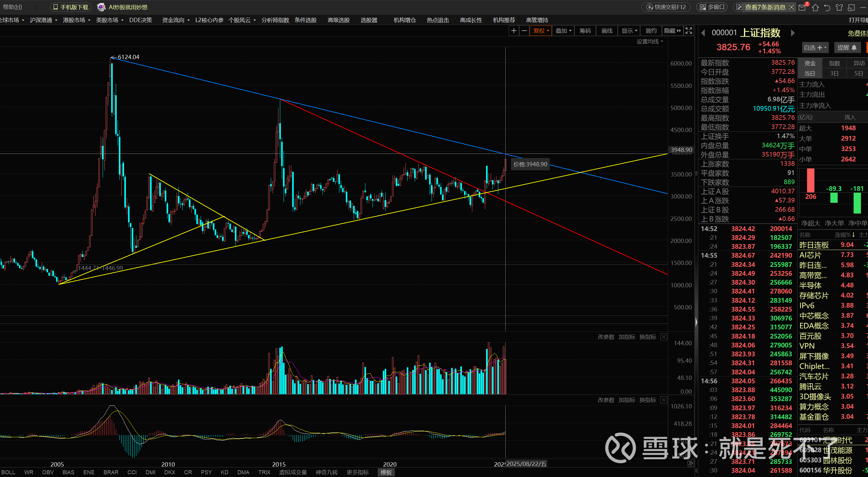This screenshot has height=477, width=868.
Task: Dismiss the 7 new messages notification
Action: [x=791, y=7]
